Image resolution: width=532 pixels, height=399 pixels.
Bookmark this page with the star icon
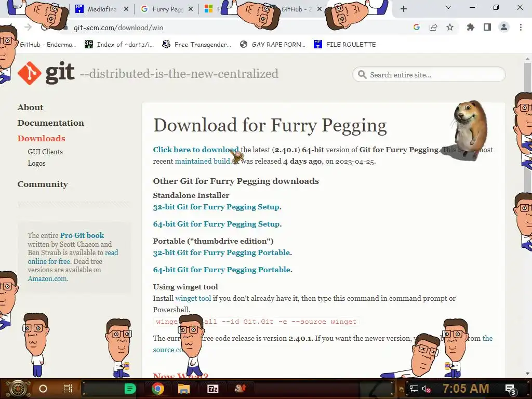pyautogui.click(x=450, y=27)
